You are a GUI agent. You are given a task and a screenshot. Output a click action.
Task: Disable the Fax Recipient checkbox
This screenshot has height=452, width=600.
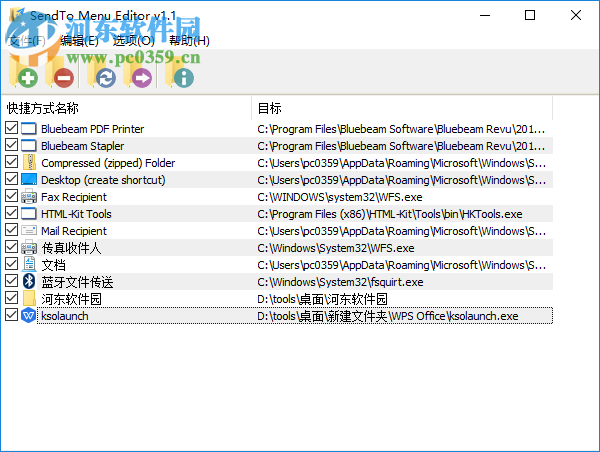[11, 196]
